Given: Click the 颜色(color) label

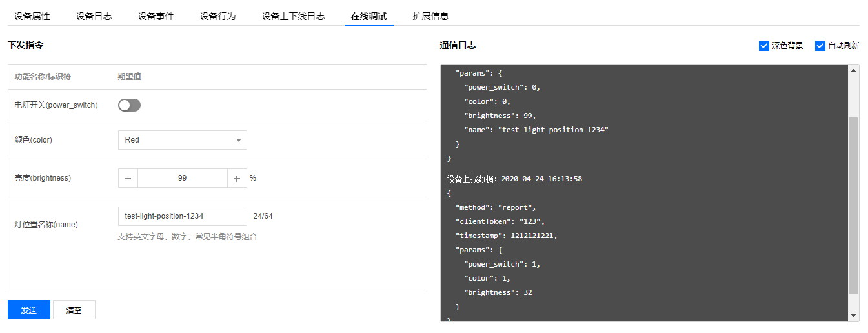Looking at the screenshot, I should (34, 140).
